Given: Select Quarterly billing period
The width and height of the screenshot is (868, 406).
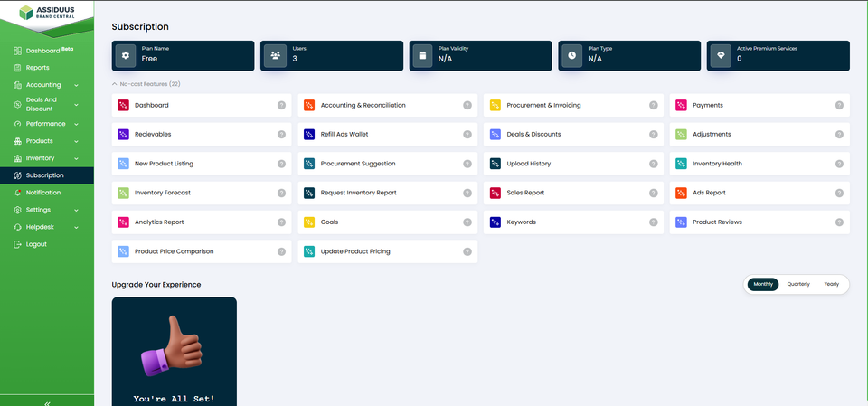Looking at the screenshot, I should tap(798, 284).
